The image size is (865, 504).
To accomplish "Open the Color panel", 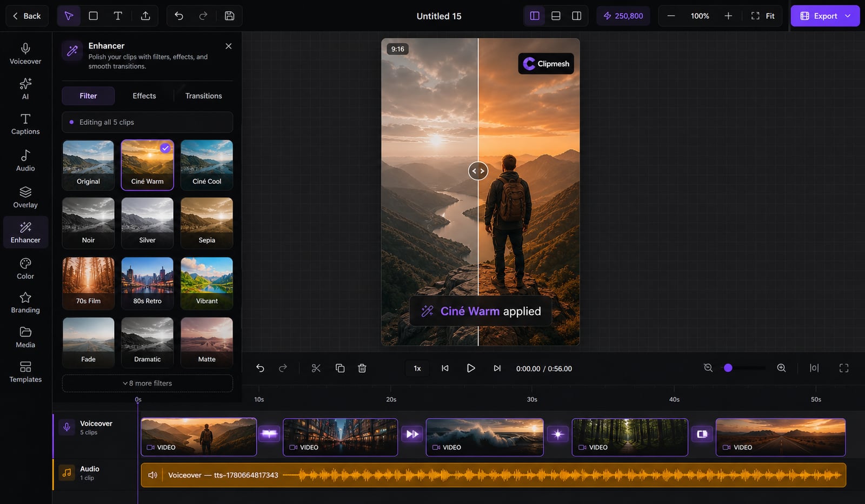I will tap(25, 268).
